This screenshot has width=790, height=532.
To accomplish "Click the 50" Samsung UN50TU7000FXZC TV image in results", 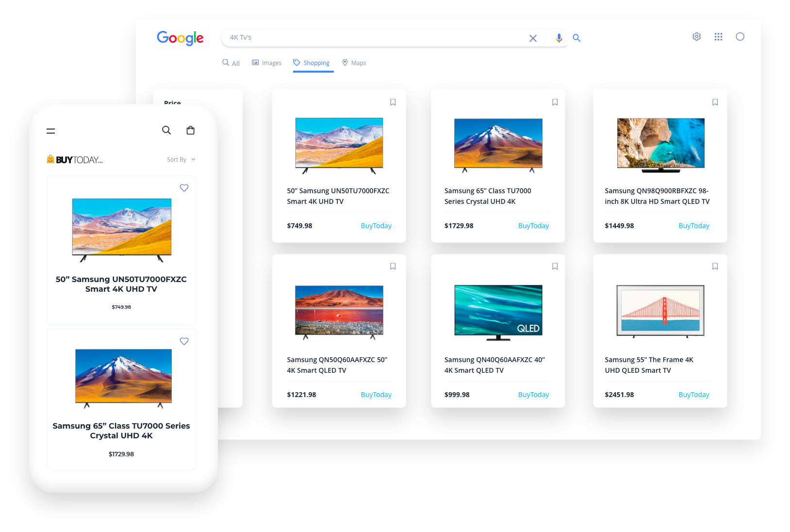I will point(339,145).
